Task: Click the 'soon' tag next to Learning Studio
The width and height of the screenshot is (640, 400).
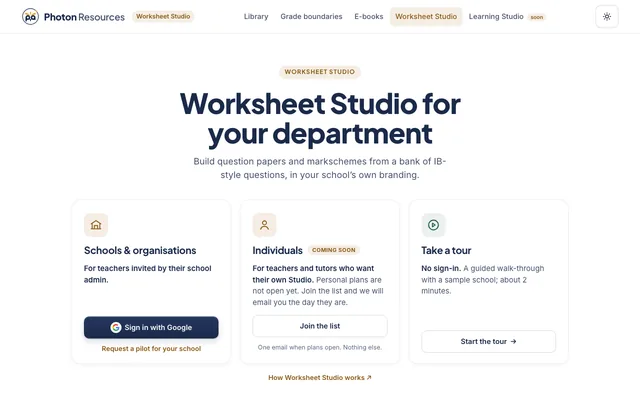Action: pyautogui.click(x=536, y=17)
